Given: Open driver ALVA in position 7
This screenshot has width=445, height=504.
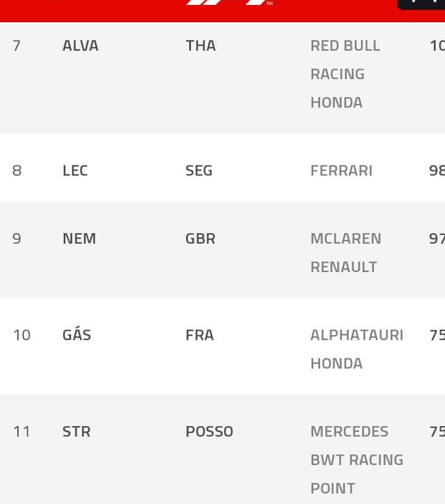Looking at the screenshot, I should click(80, 46).
